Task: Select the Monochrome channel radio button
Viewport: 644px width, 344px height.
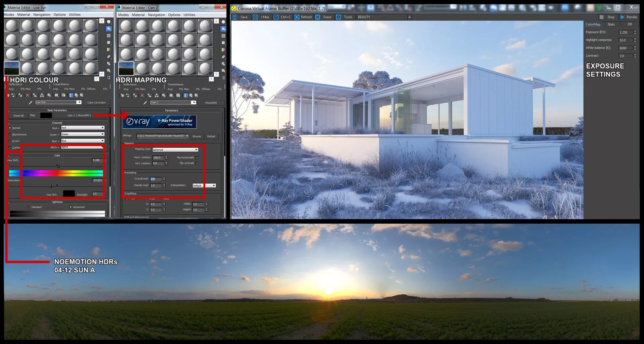Action: pyautogui.click(x=10, y=134)
